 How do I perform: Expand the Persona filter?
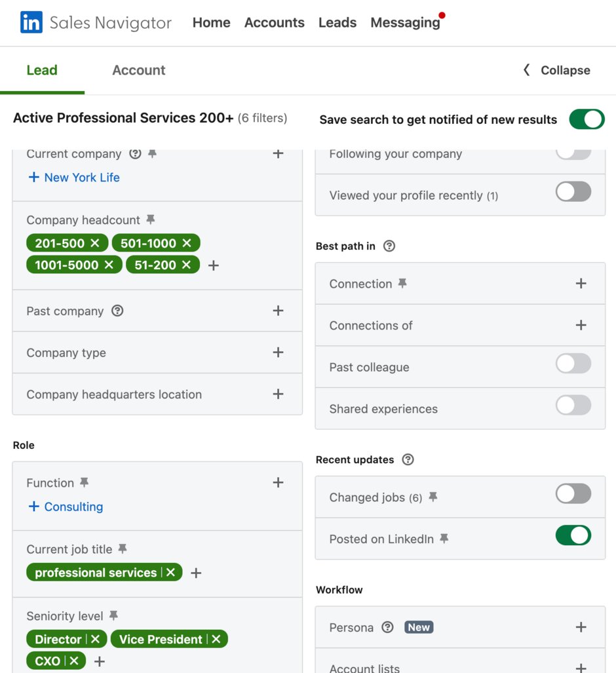pos(581,627)
